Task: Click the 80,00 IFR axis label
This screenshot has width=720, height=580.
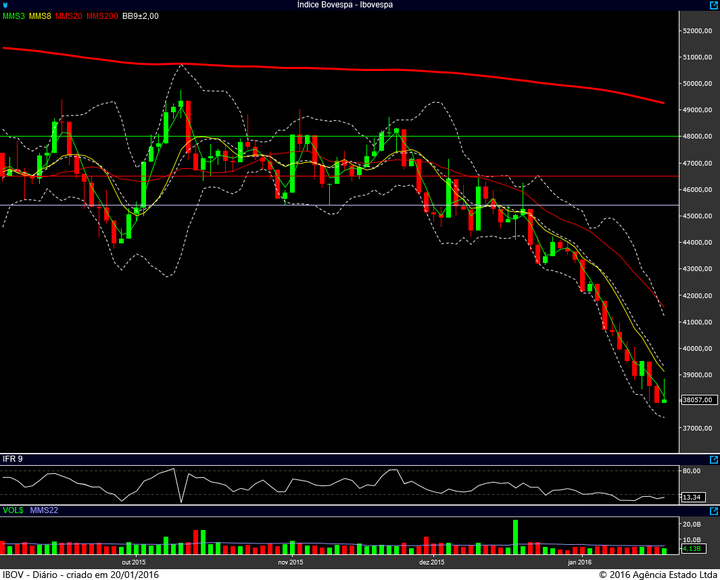Action: pyautogui.click(x=692, y=471)
